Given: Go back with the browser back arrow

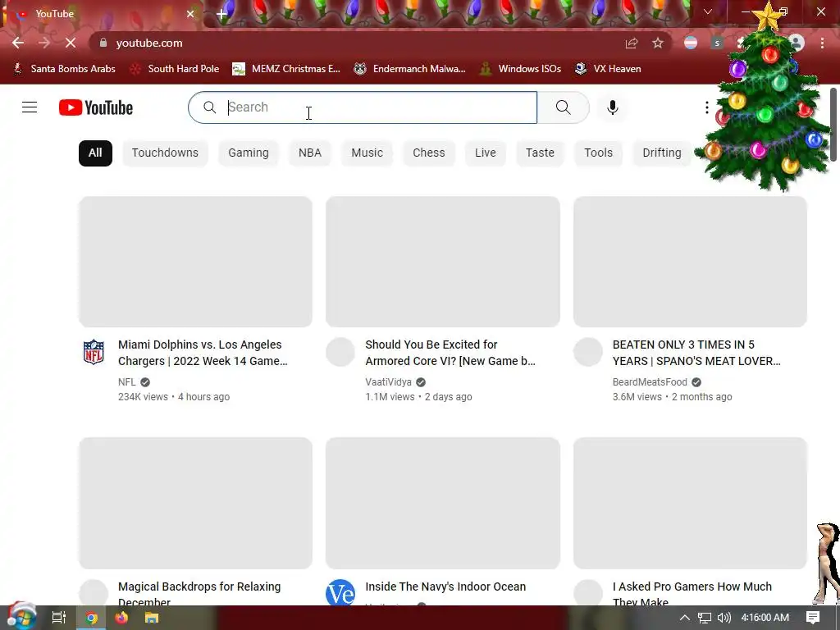Looking at the screenshot, I should point(18,43).
